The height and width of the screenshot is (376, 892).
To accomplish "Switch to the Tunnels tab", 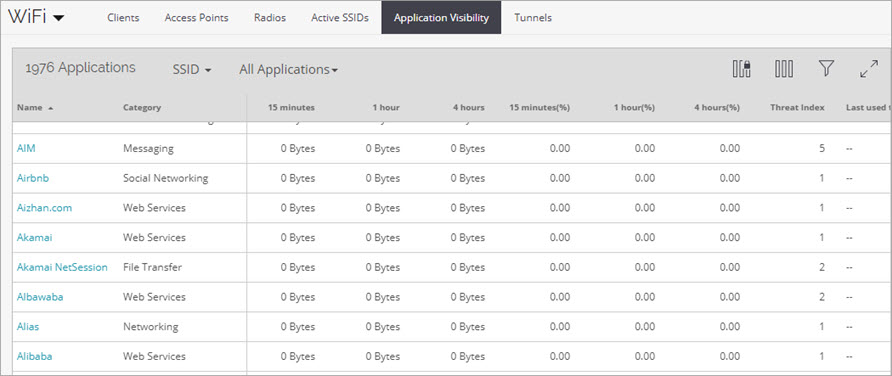I will (x=533, y=18).
